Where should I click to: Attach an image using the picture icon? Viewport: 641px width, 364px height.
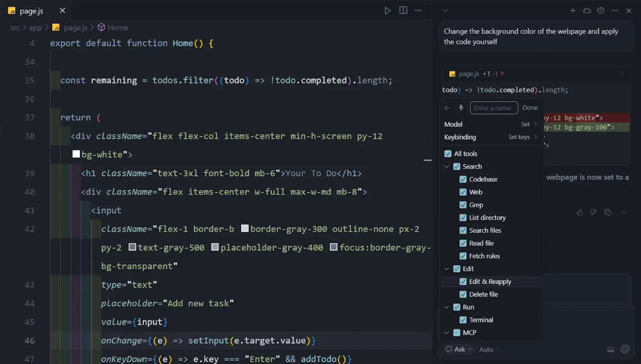pos(611,349)
